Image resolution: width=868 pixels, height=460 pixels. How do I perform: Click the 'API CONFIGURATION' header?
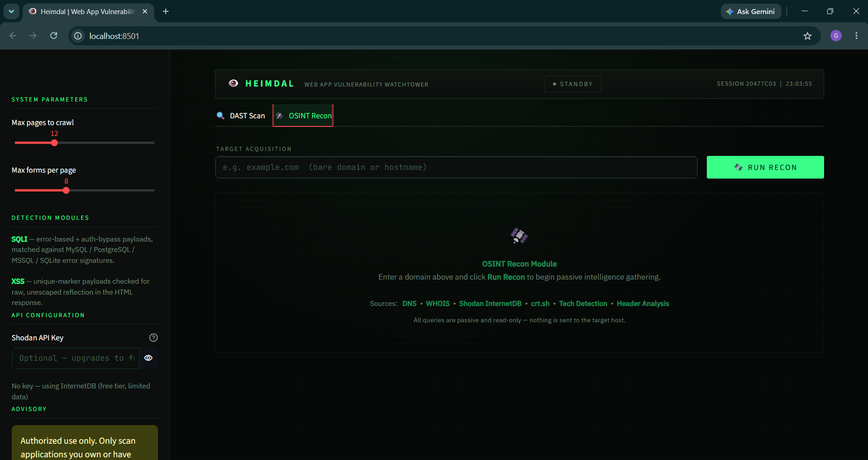coord(48,315)
